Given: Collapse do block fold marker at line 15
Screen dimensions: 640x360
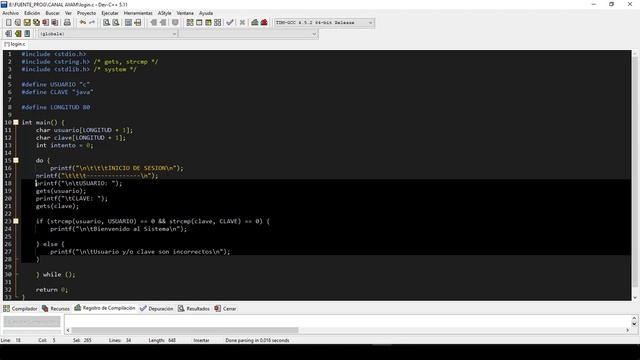Looking at the screenshot, I should pos(16,160).
